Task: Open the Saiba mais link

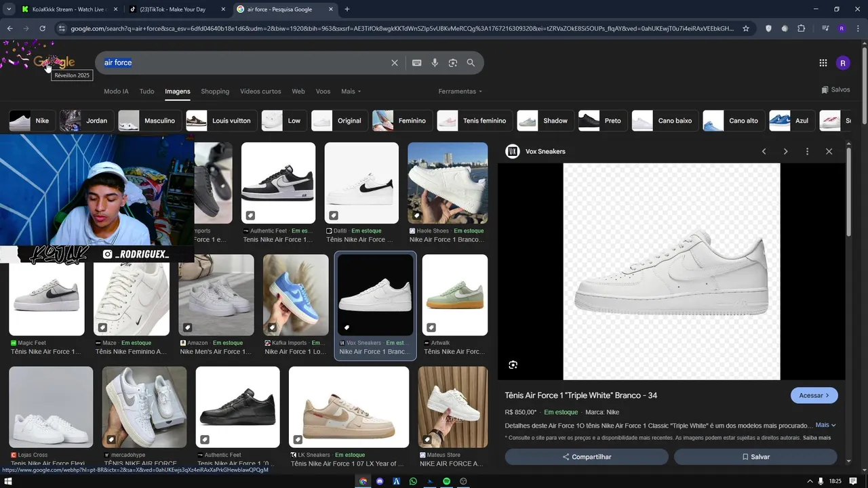Action: point(816,438)
